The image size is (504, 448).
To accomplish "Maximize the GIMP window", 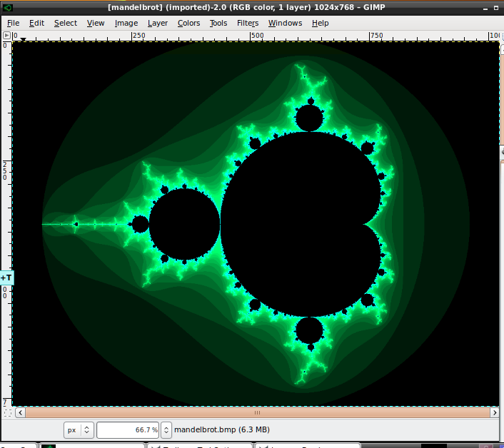I will click(496, 8).
